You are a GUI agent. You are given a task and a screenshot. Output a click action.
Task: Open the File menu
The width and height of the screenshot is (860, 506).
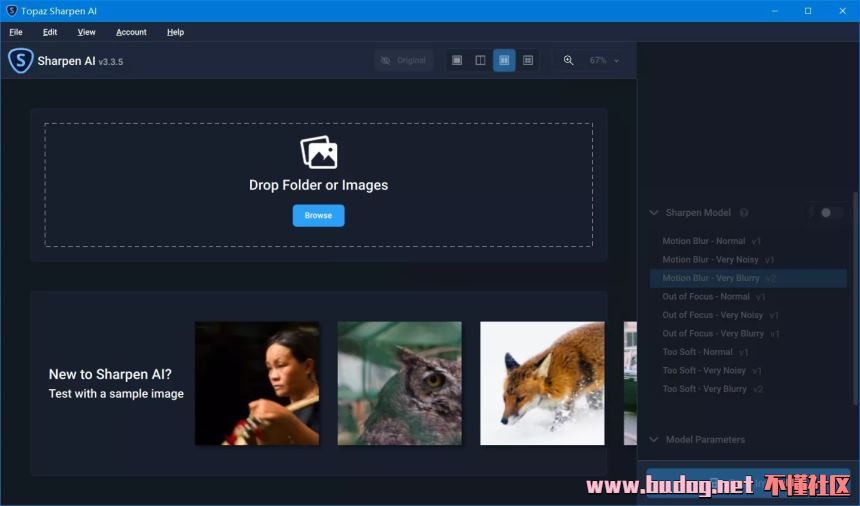click(x=16, y=32)
